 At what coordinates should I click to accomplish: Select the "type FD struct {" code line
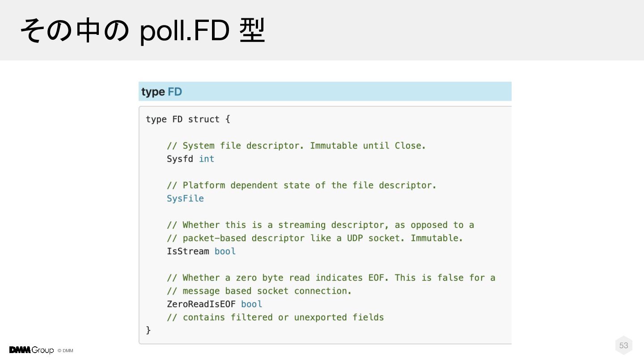click(x=188, y=119)
